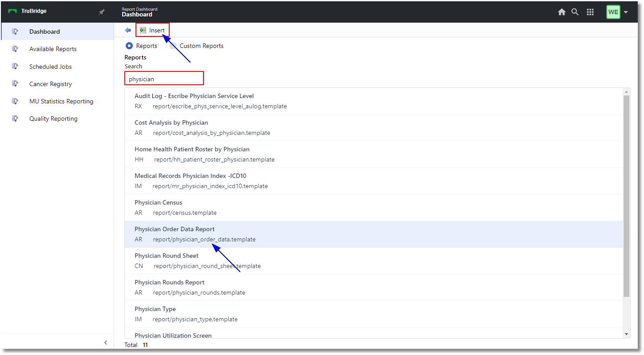Open MU Statistics Reporting in the sidebar
Screen dimensions: 644x355
point(57,101)
